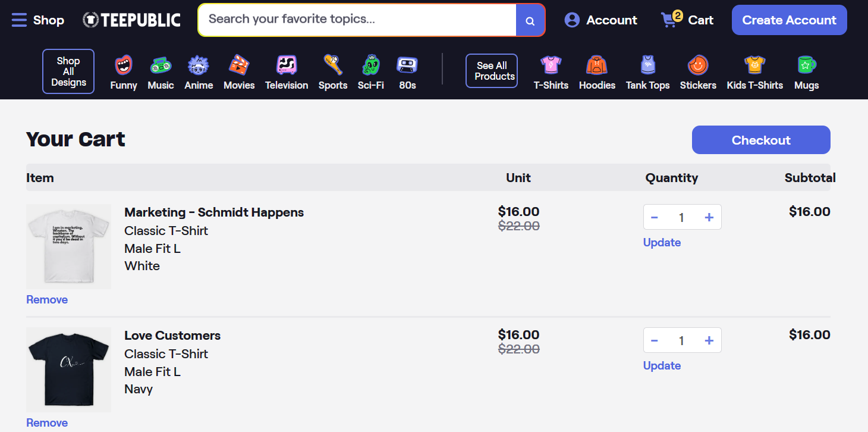Viewport: 868px width, 432px height.
Task: Open the white Marketing t-shirt thumbnail
Action: point(68,246)
